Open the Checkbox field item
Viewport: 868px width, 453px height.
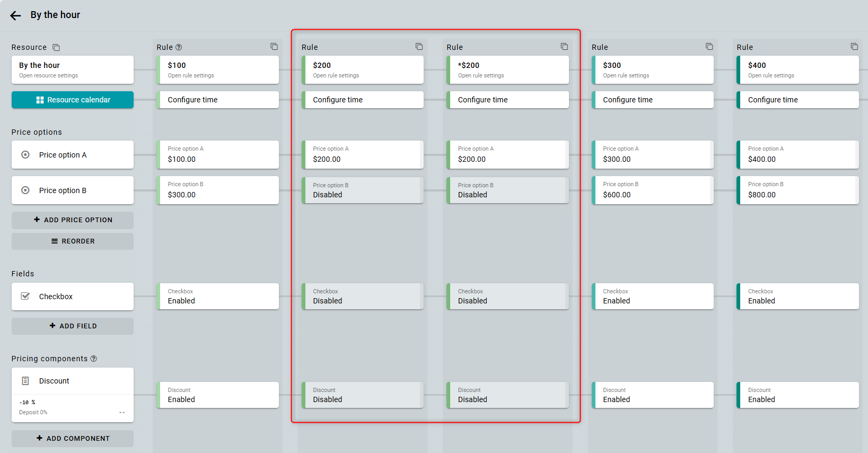point(73,297)
